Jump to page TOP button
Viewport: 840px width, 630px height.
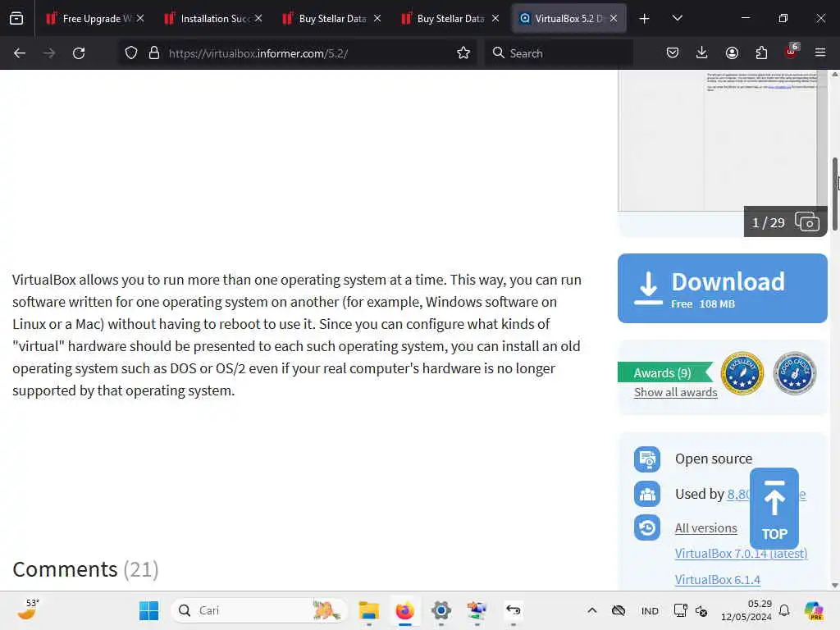coord(774,509)
